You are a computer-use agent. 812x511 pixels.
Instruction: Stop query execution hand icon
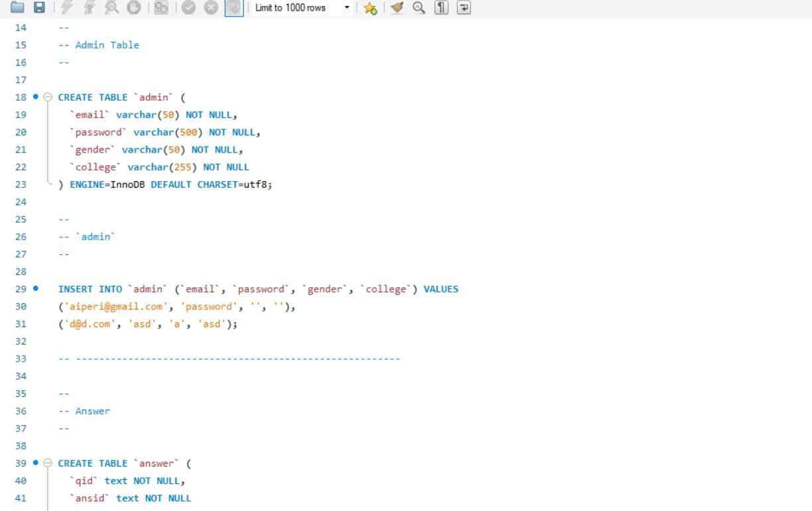click(x=133, y=8)
